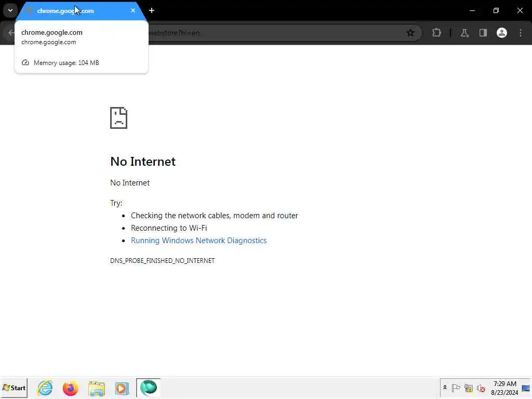Open the Windows Start menu

pyautogui.click(x=14, y=388)
